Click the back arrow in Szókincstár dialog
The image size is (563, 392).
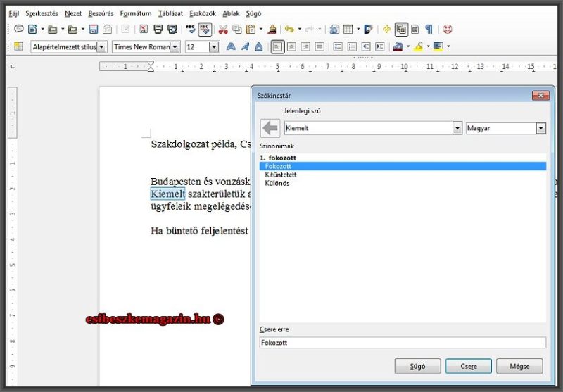pos(270,128)
